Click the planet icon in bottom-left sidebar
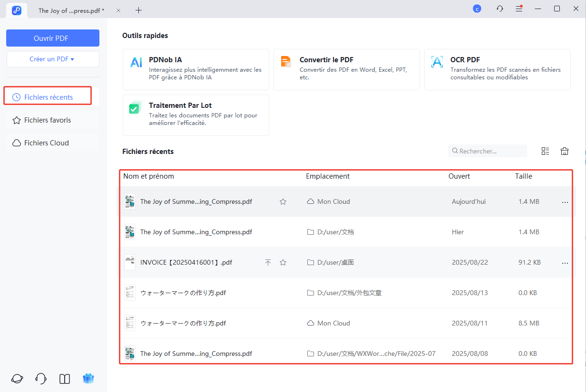586x392 pixels. point(17,378)
